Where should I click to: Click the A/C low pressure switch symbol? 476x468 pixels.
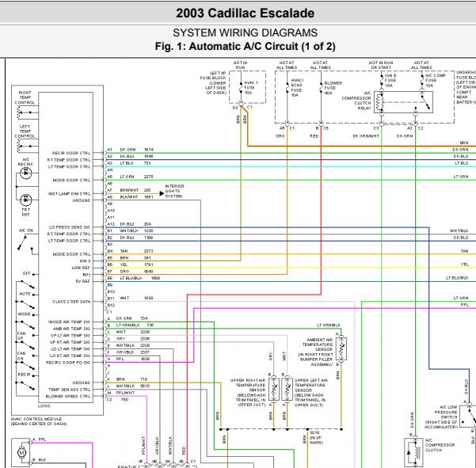coord(470,417)
